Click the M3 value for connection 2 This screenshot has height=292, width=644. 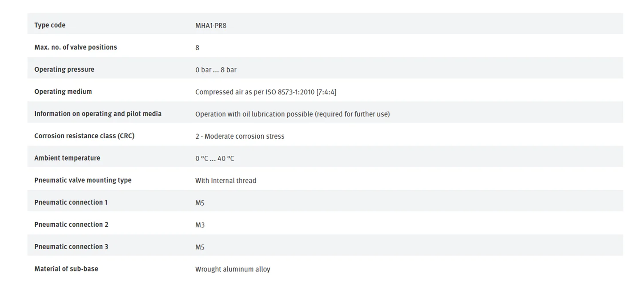tap(200, 225)
